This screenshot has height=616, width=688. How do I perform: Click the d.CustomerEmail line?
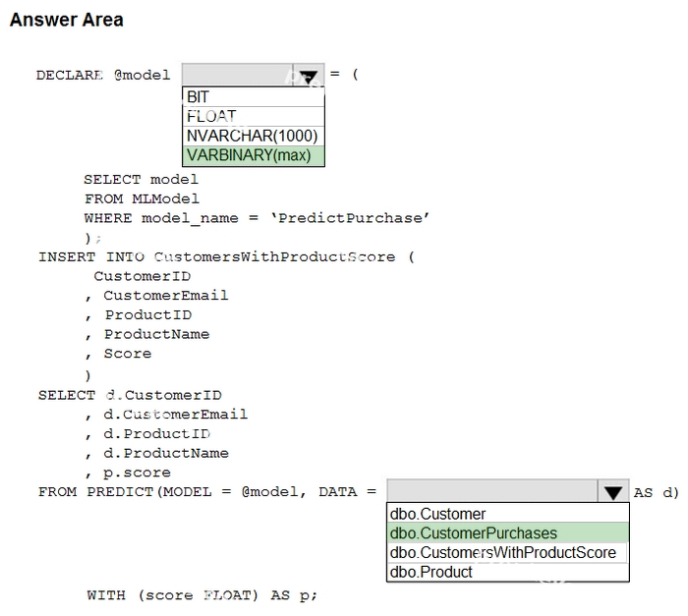click(x=176, y=415)
